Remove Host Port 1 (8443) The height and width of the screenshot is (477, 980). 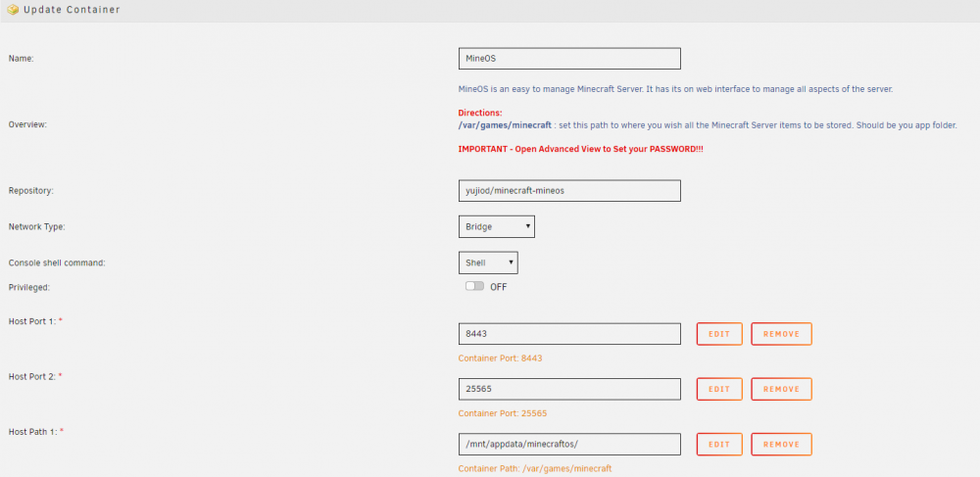(781, 334)
